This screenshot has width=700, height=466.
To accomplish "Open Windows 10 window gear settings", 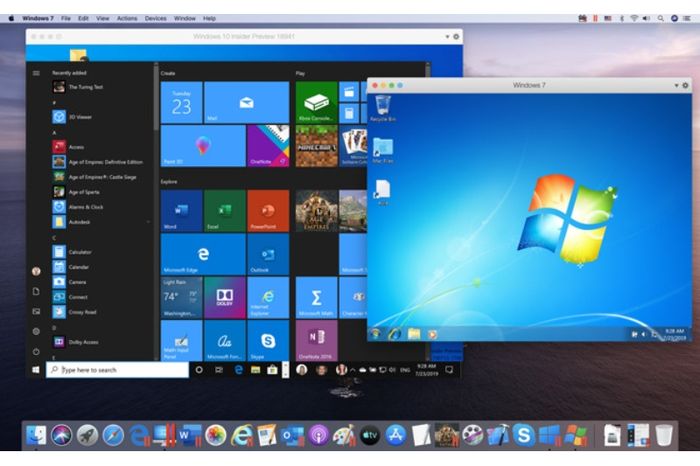I will point(456,37).
